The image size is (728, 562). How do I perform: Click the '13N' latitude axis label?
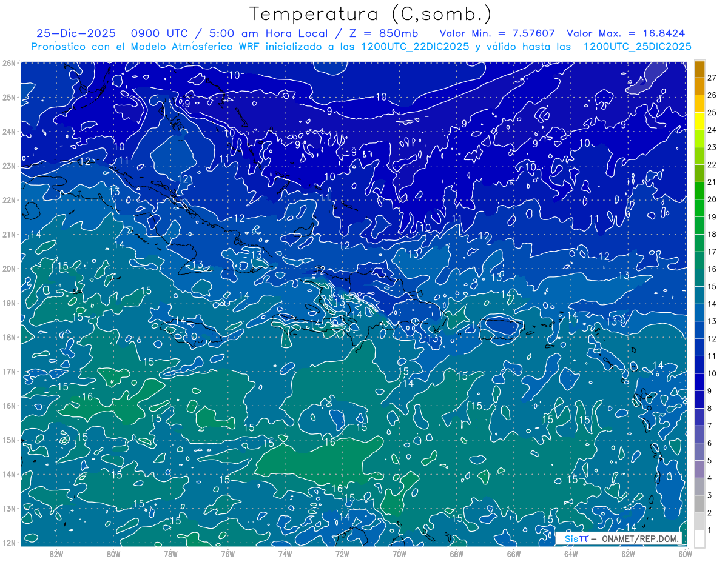(x=8, y=509)
